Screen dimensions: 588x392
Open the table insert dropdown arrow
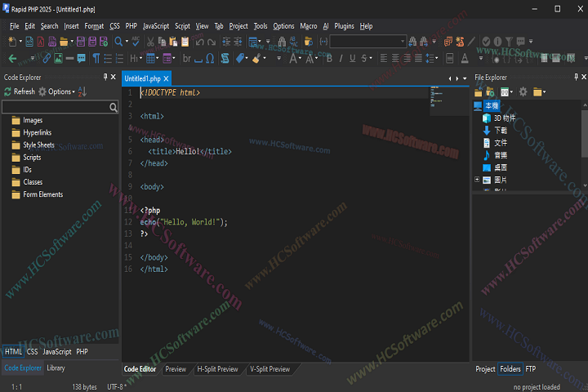158,59
